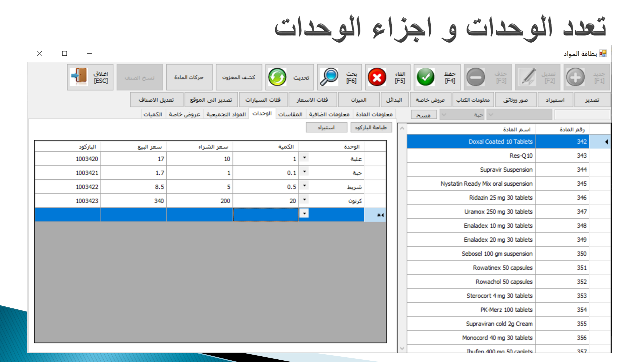Click the magnifying glass Search F6 icon
Screen dimensions: 644x362
(x=329, y=77)
